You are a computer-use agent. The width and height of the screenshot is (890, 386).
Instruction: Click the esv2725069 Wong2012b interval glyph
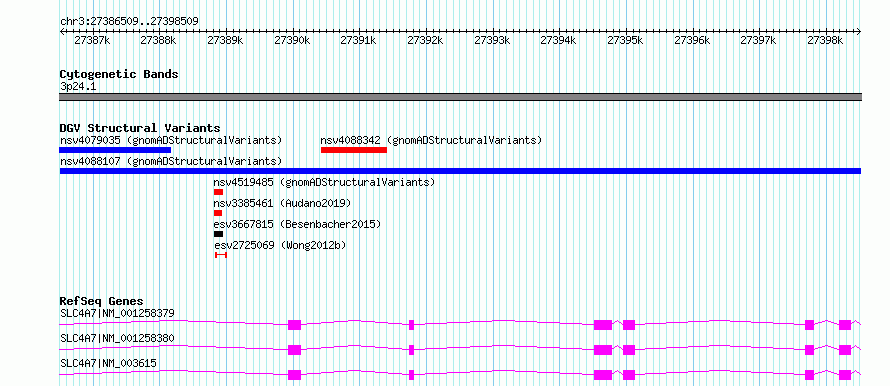coord(221,255)
